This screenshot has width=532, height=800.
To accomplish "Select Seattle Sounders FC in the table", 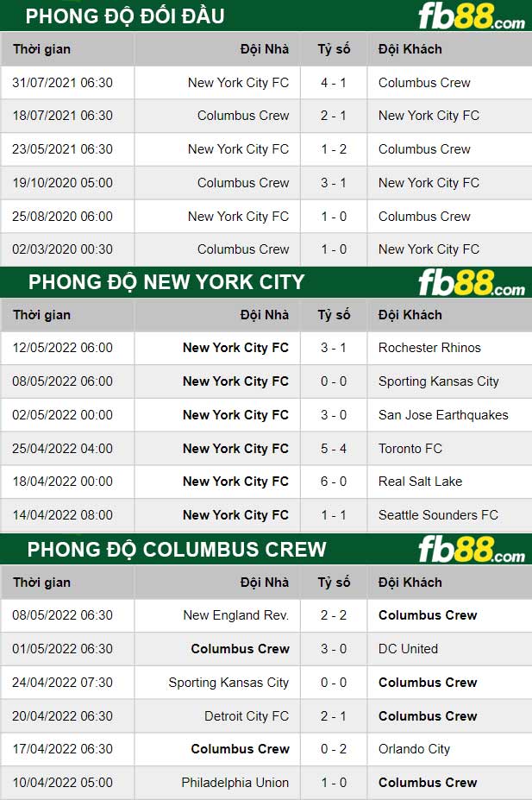I will (438, 515).
